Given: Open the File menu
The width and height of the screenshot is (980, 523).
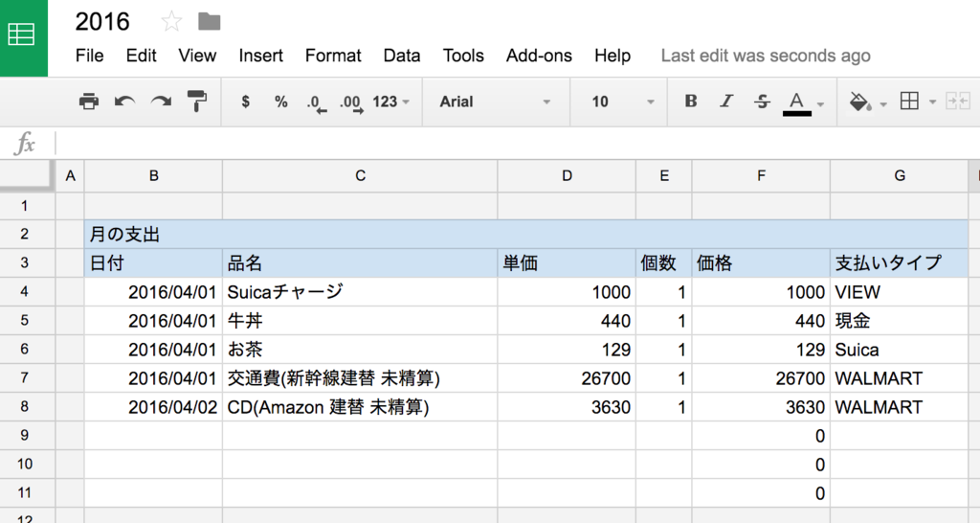Looking at the screenshot, I should (89, 56).
